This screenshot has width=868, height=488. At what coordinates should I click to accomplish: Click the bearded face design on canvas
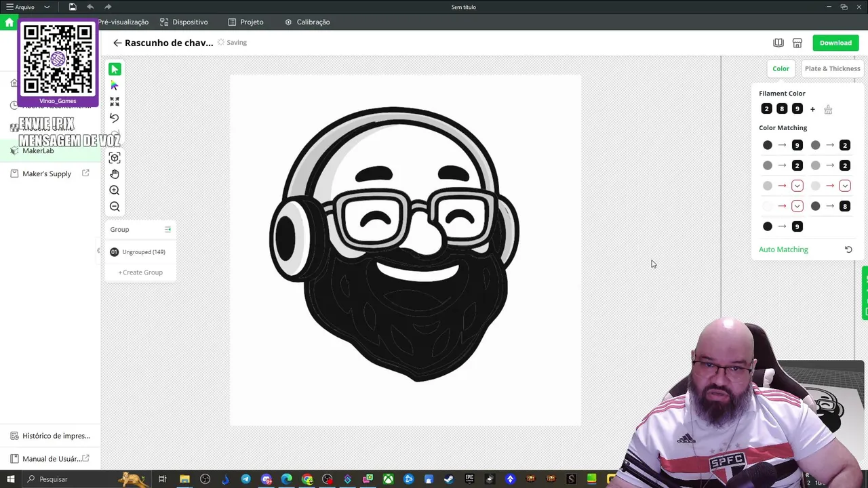395,244
